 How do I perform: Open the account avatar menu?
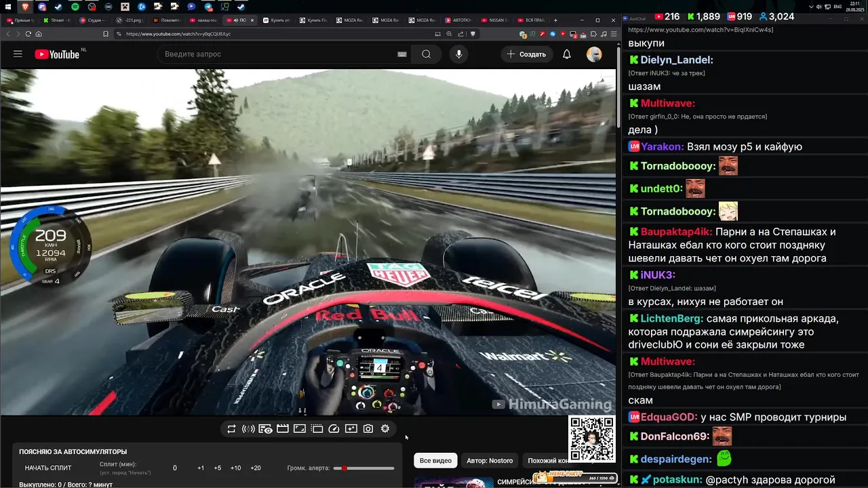click(x=594, y=54)
